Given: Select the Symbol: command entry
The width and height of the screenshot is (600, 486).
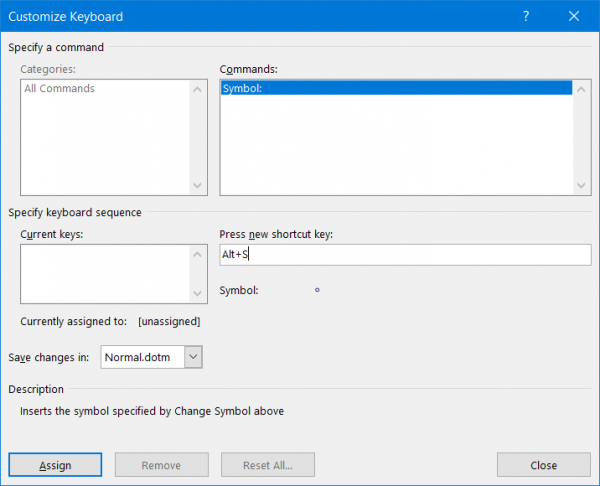Looking at the screenshot, I should tap(395, 89).
